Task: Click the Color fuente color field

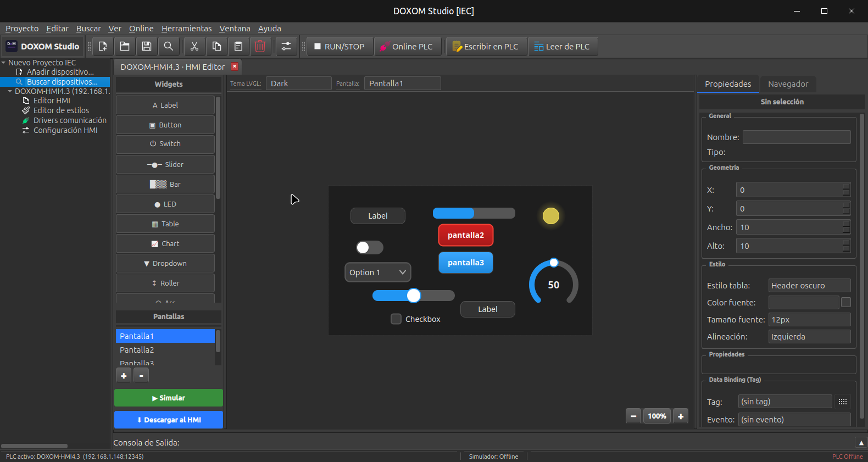Action: (x=804, y=303)
